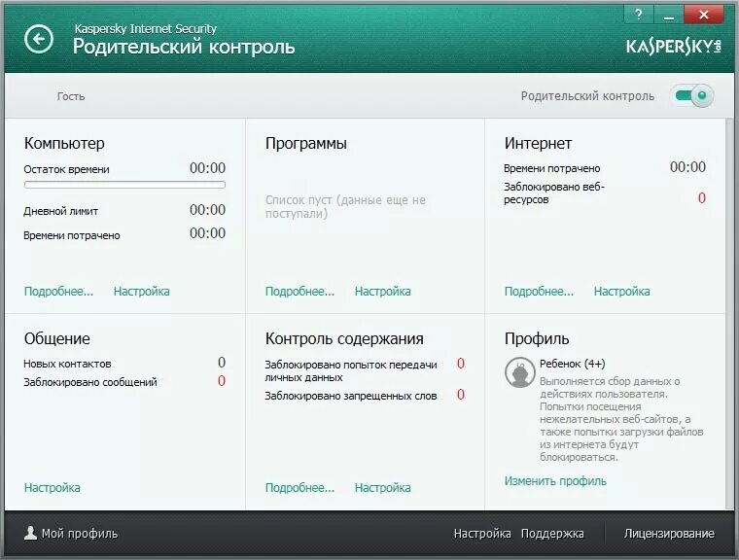This screenshot has height=560, width=739.
Task: Click the Новых контактов label
Action: pos(67,364)
